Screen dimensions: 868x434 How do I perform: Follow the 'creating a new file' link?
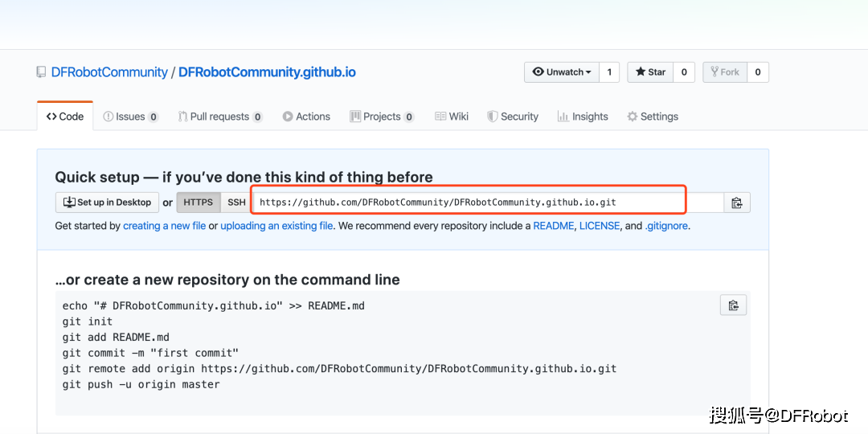point(165,226)
